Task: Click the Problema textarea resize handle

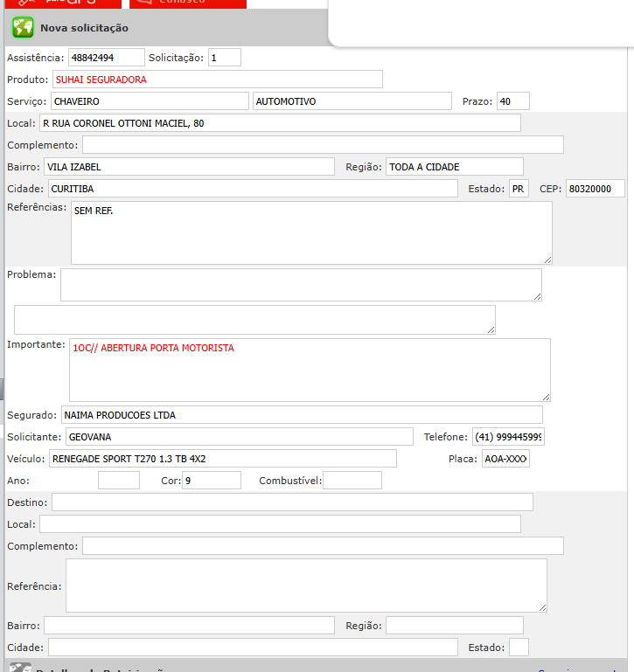Action: tap(537, 296)
